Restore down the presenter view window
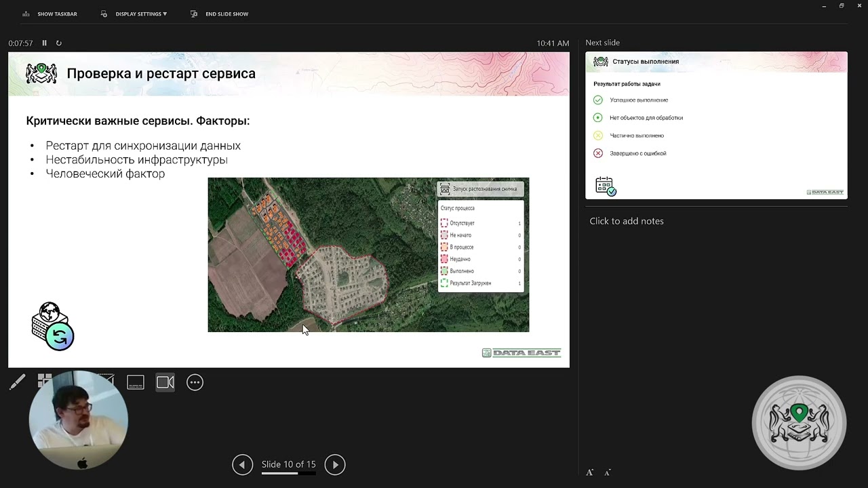This screenshot has height=488, width=868. coord(842,6)
